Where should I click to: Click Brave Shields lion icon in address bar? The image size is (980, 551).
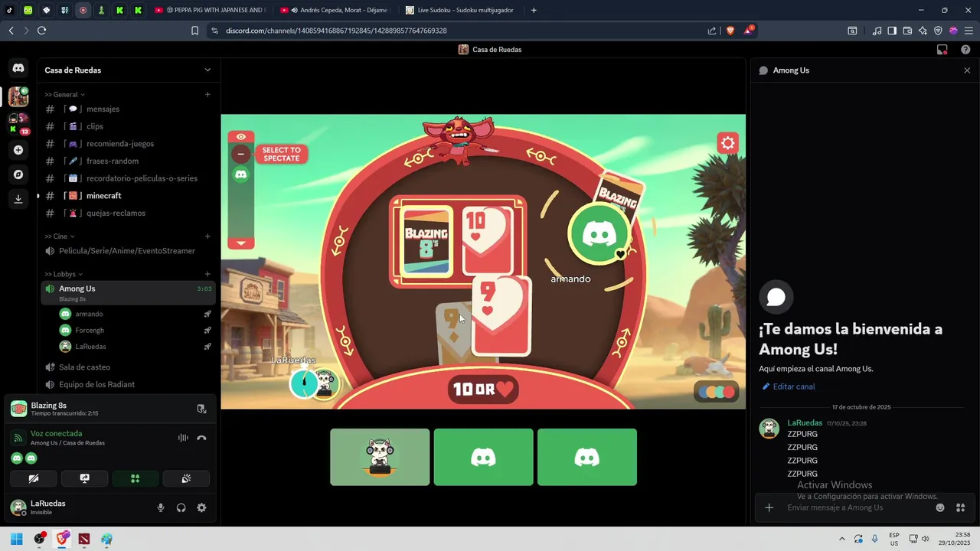[730, 31]
